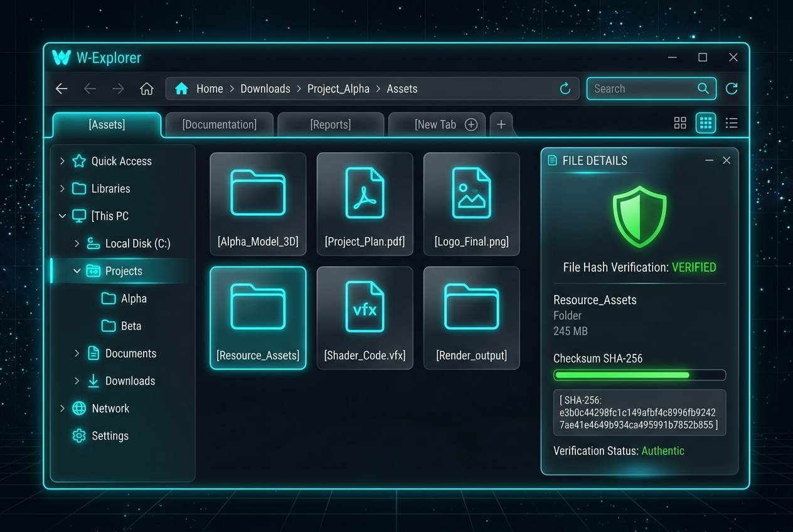Open the Render_output folder
The height and width of the screenshot is (532, 793).
point(472,318)
